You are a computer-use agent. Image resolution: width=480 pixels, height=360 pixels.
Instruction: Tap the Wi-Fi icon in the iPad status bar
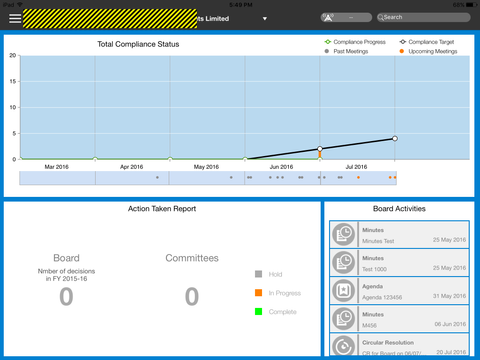pos(20,5)
